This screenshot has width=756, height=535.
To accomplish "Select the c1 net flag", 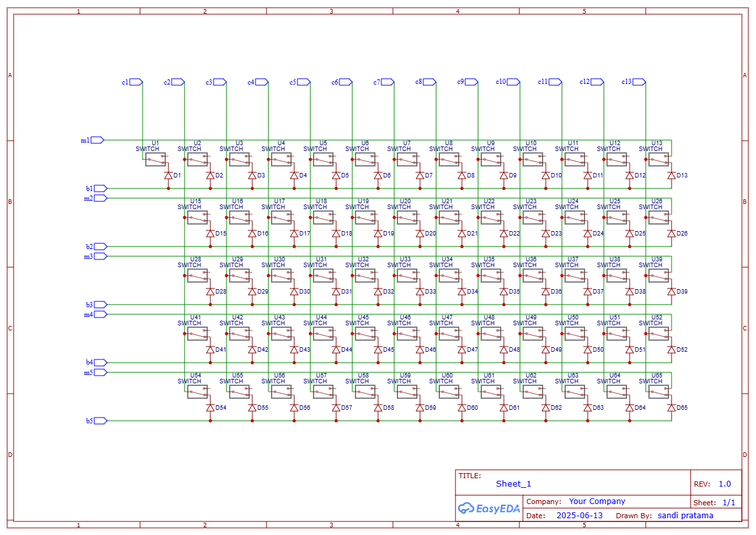I will 134,82.
